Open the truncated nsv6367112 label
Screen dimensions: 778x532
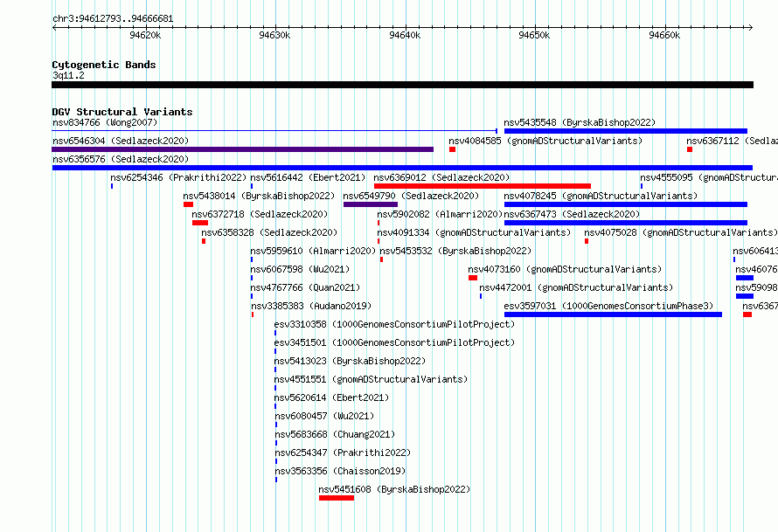coord(732,141)
